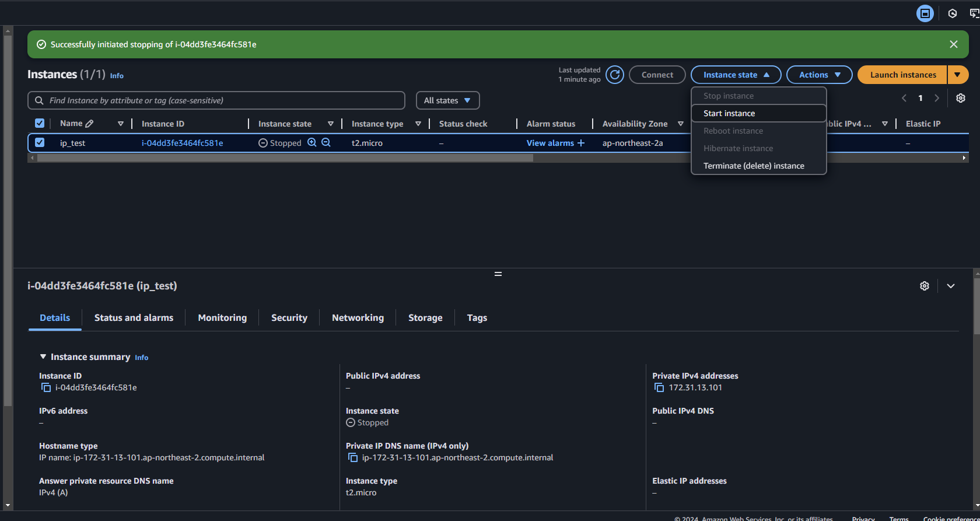Open details panel settings gear
The image size is (980, 521).
coord(925,286)
